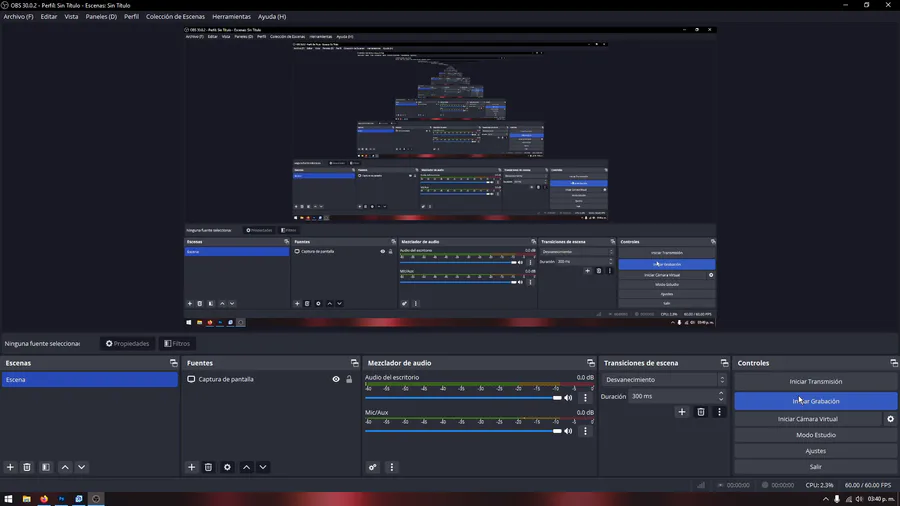Click Iniciar Cámara Virtual button

click(x=808, y=419)
